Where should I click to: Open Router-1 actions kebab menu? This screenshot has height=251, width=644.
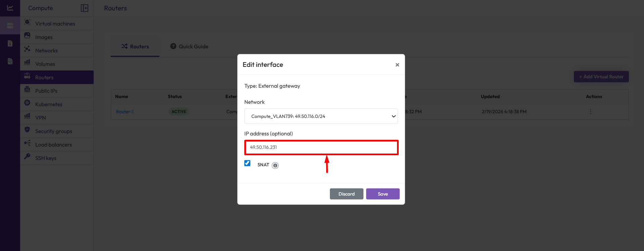(590, 112)
